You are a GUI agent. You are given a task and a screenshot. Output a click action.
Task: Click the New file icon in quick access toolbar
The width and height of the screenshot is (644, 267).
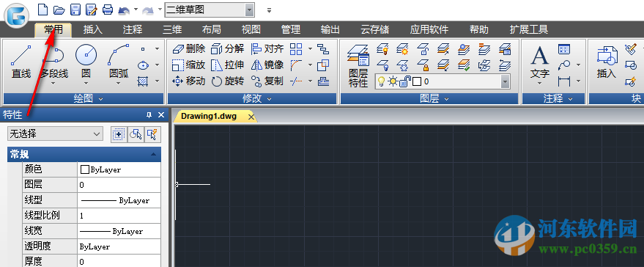pos(42,9)
